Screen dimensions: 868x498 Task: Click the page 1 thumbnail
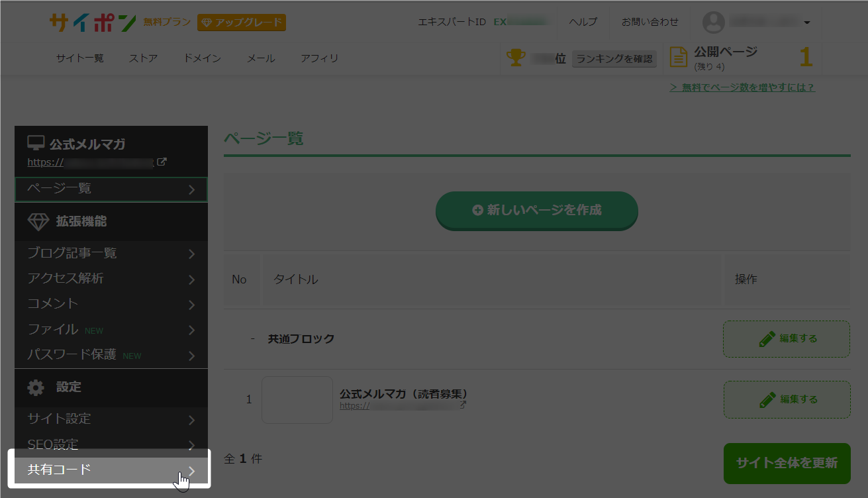(297, 400)
